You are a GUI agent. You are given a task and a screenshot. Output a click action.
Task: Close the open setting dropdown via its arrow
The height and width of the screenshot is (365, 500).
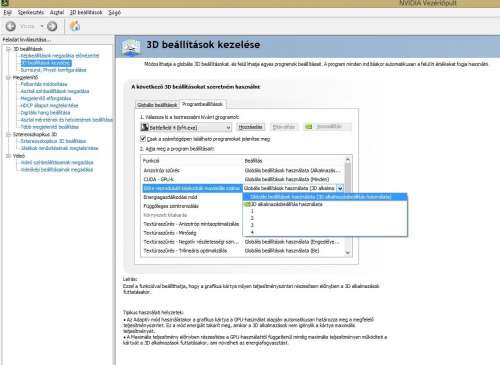coord(340,188)
